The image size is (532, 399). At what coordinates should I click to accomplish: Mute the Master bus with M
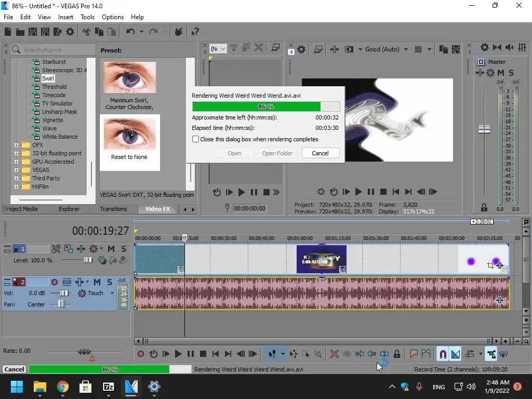(500, 73)
